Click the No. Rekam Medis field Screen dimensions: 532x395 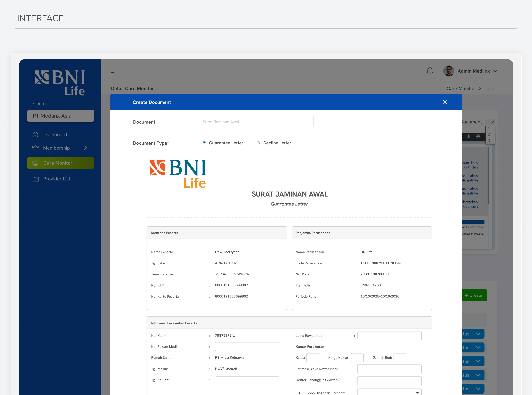247,346
